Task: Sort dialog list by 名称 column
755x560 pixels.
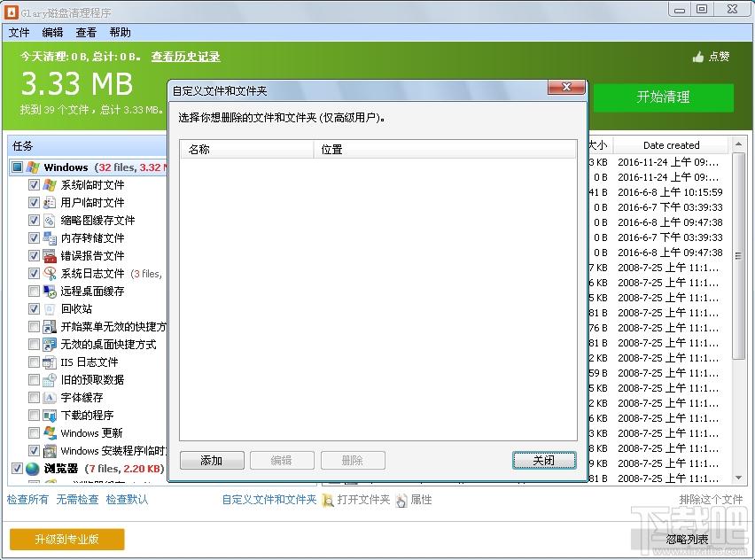Action: pyautogui.click(x=247, y=149)
